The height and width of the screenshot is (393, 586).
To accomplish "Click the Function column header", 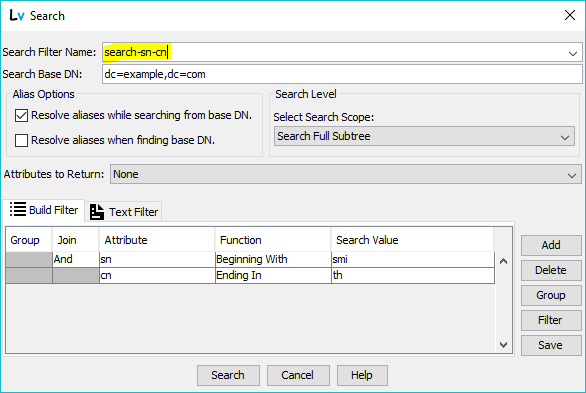I will (x=273, y=240).
